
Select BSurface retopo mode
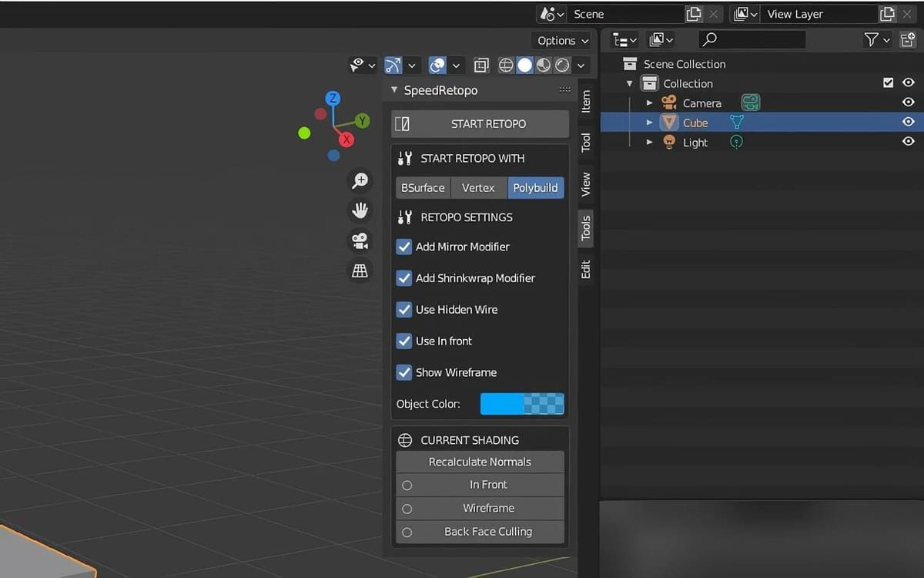423,187
